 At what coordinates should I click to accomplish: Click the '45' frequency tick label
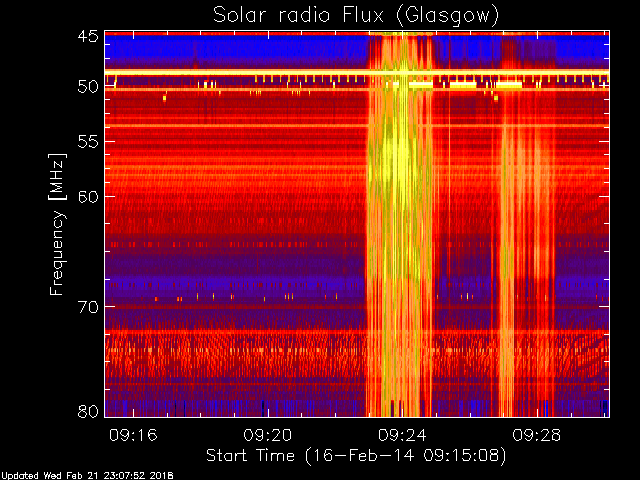88,37
